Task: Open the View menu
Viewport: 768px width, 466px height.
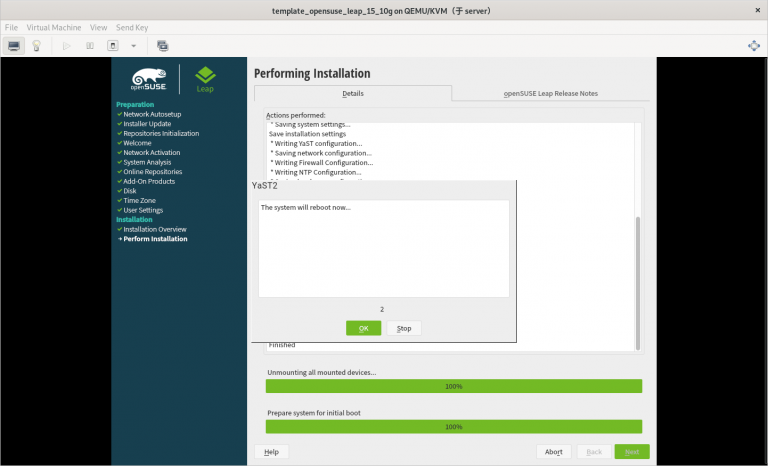Action: (98, 27)
